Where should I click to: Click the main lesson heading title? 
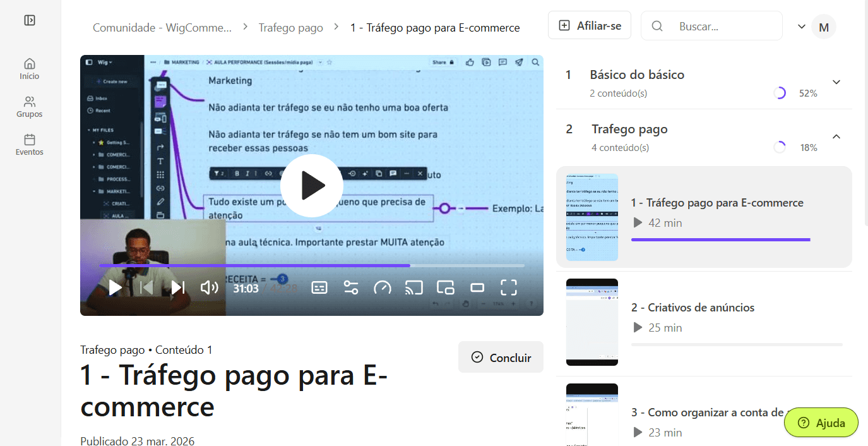[234, 392]
